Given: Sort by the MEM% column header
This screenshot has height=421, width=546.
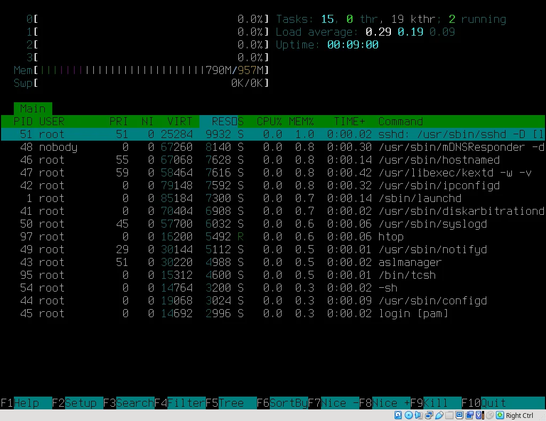Looking at the screenshot, I should click(301, 122).
